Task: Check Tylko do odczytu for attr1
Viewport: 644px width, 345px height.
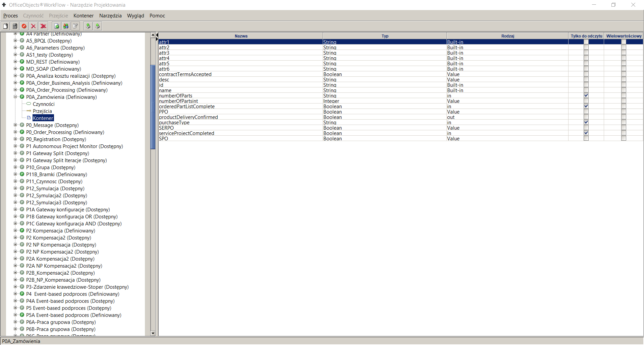Action: pos(586,42)
